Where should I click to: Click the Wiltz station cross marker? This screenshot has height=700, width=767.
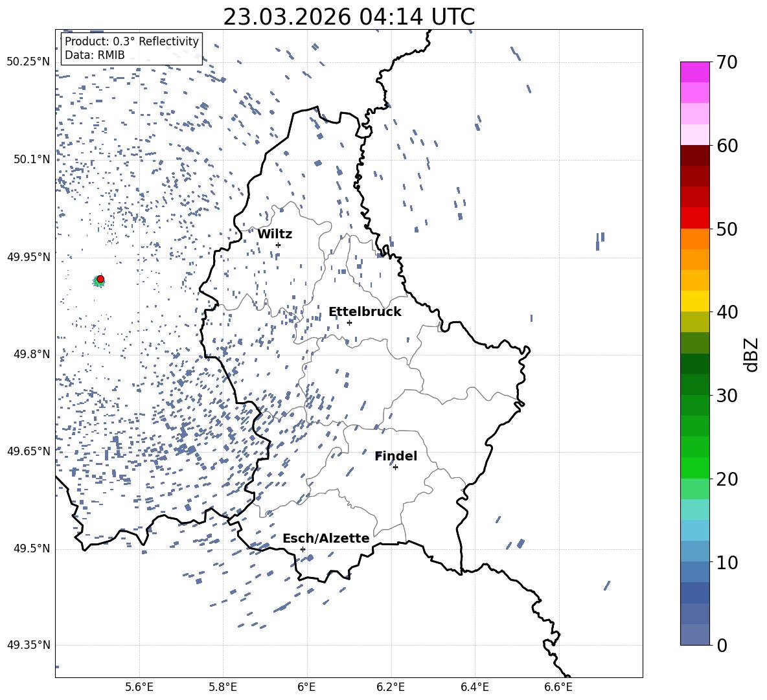[x=278, y=245]
